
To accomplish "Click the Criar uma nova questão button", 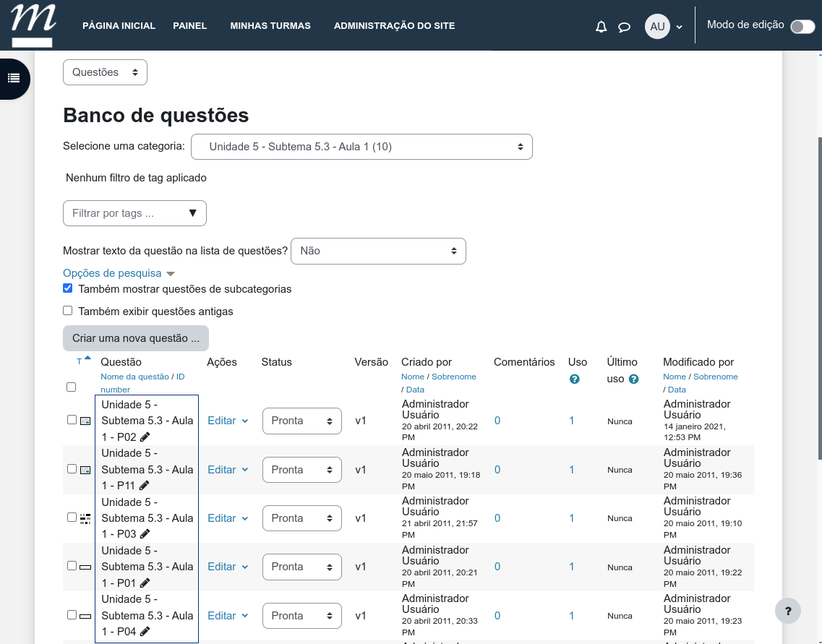I will (136, 338).
